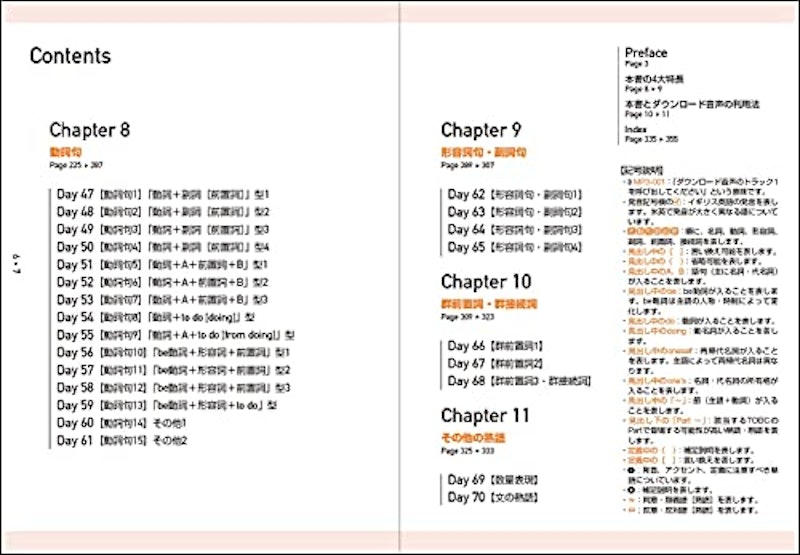800x555 pixels.
Task: Click the Day 70 entry
Action: coord(493,497)
